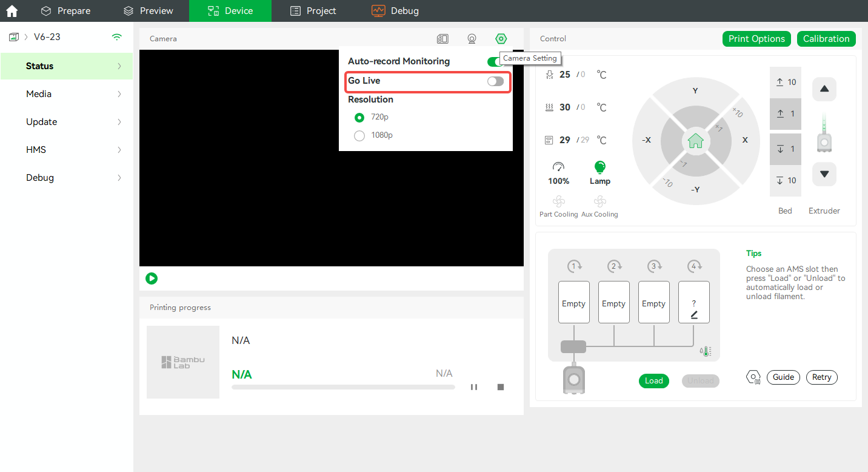Play the camera live view
The height and width of the screenshot is (472, 868).
click(x=152, y=278)
